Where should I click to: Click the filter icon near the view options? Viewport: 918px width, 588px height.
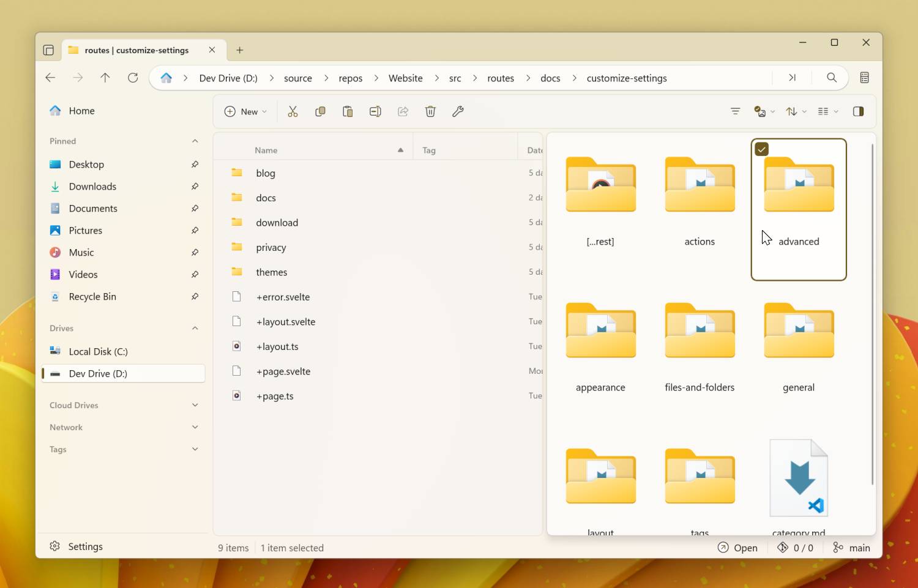735,111
